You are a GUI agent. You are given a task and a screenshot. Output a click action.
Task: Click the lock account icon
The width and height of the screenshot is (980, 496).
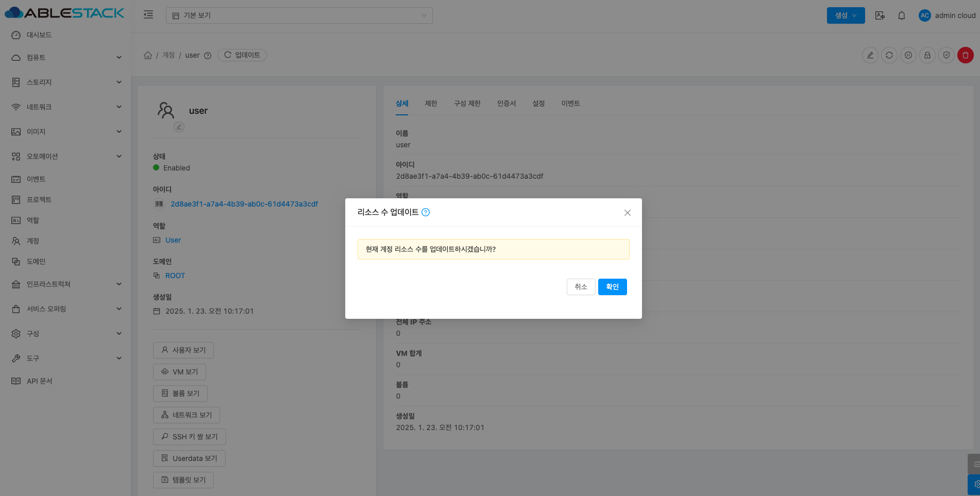click(927, 55)
